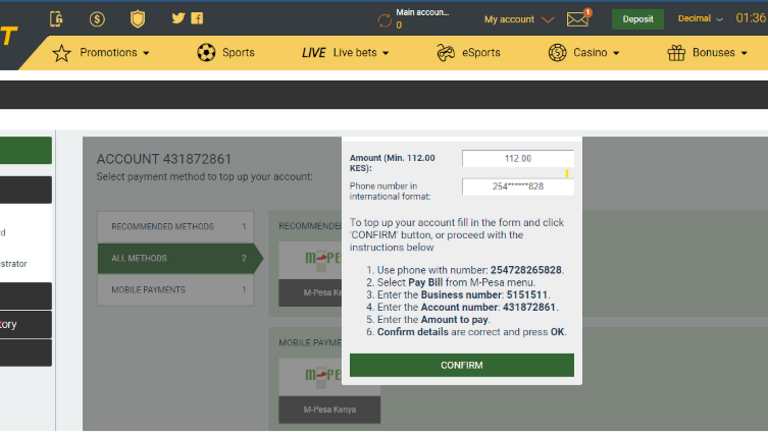Click the phone number input field

point(517,187)
